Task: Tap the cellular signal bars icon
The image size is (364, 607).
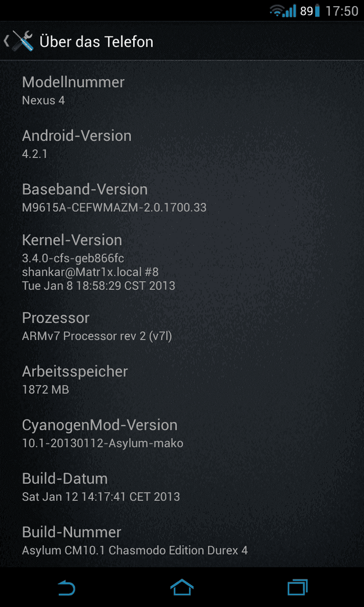Action: (289, 11)
